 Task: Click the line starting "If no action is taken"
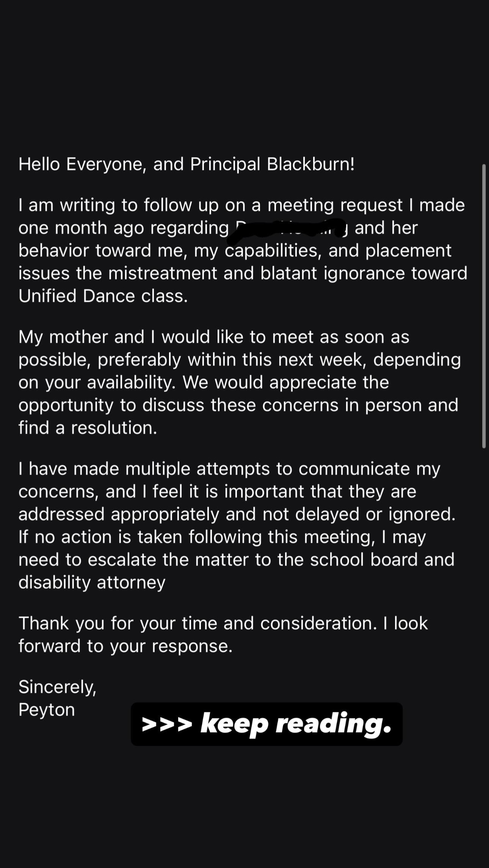pyautogui.click(x=222, y=537)
